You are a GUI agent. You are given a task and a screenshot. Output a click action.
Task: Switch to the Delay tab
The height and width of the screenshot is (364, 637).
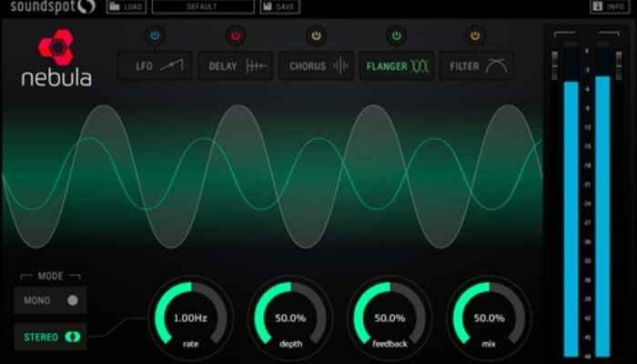(x=236, y=66)
